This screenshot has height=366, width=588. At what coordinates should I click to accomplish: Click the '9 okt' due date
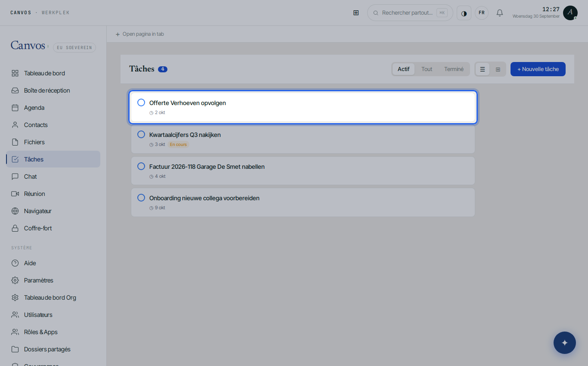[x=157, y=208]
